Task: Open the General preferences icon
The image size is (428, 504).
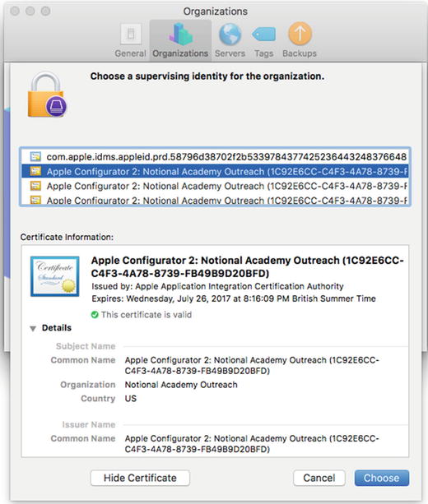Action: point(131,34)
